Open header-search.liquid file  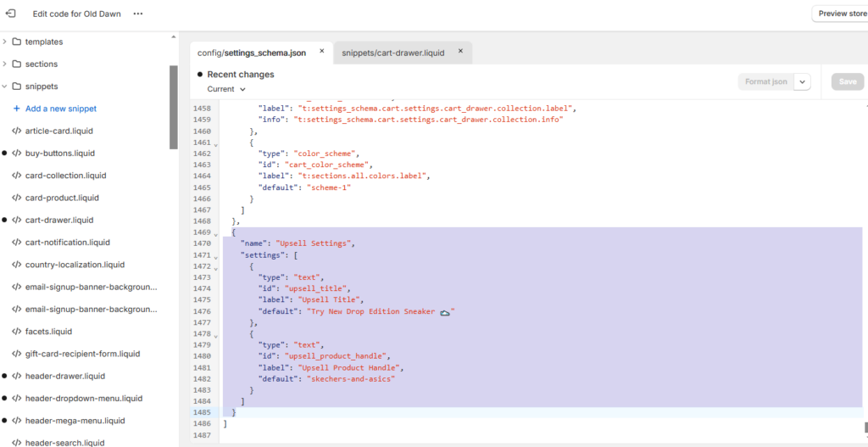[x=64, y=443]
